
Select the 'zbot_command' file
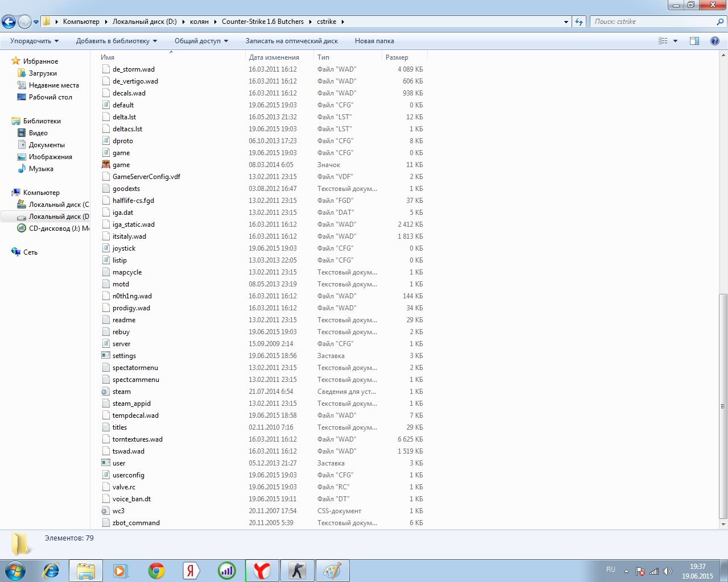(x=136, y=523)
